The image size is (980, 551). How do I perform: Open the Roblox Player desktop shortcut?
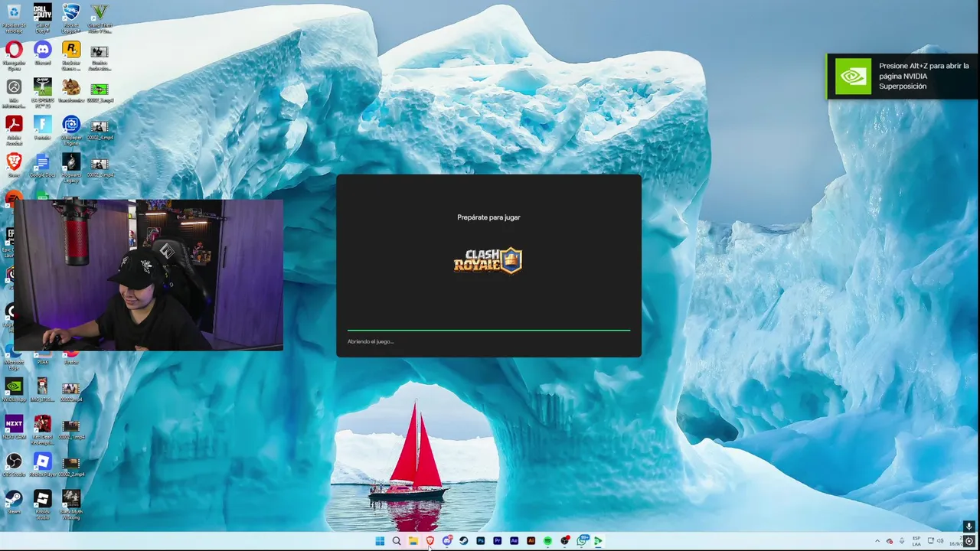(x=43, y=464)
